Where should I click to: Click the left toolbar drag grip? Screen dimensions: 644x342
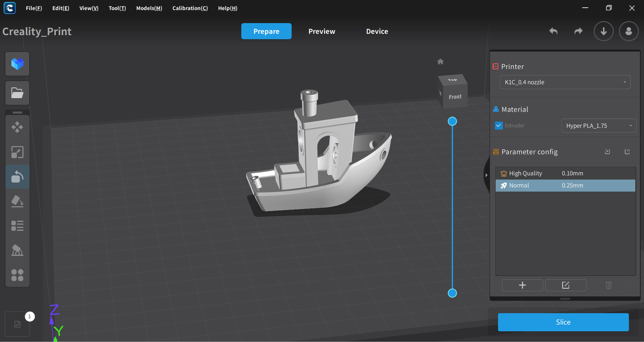[17, 113]
